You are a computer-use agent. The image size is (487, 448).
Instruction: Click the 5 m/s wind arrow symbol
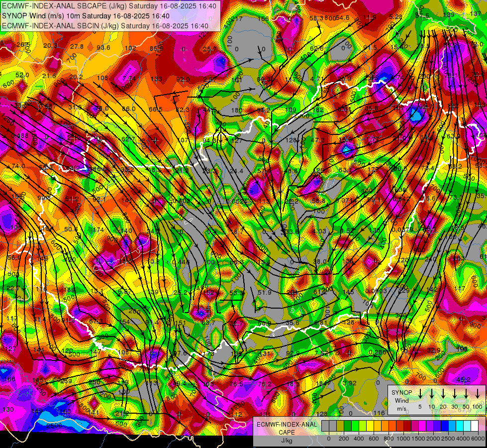(420, 394)
